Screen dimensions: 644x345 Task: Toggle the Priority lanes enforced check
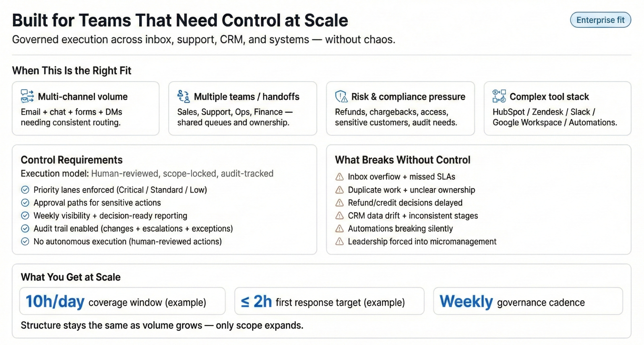click(25, 190)
